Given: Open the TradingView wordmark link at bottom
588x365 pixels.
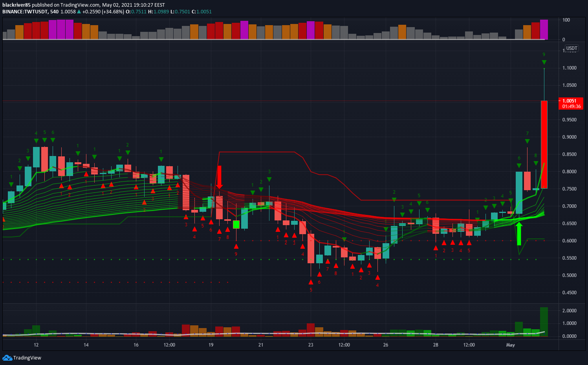Looking at the screenshot, I should [x=27, y=358].
